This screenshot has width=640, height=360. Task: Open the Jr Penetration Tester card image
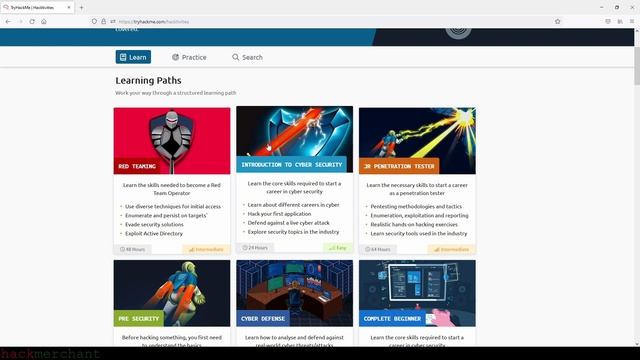point(417,141)
